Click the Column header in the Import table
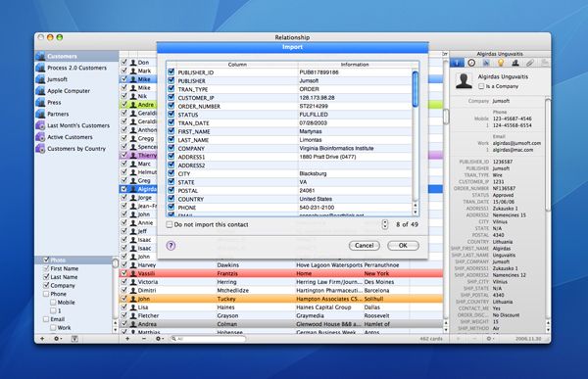Image resolution: width=588 pixels, height=379 pixels. coord(237,65)
